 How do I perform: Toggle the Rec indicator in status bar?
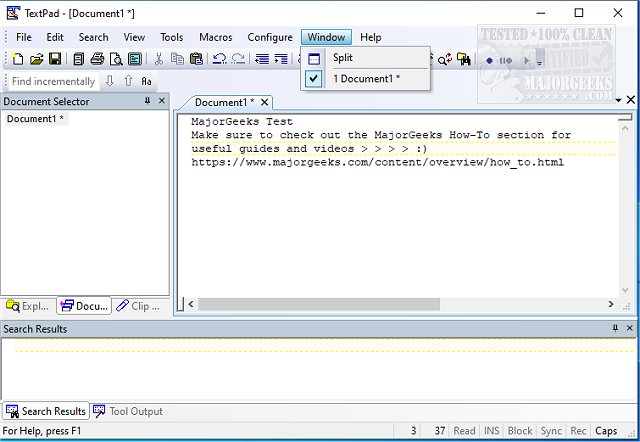pos(578,431)
